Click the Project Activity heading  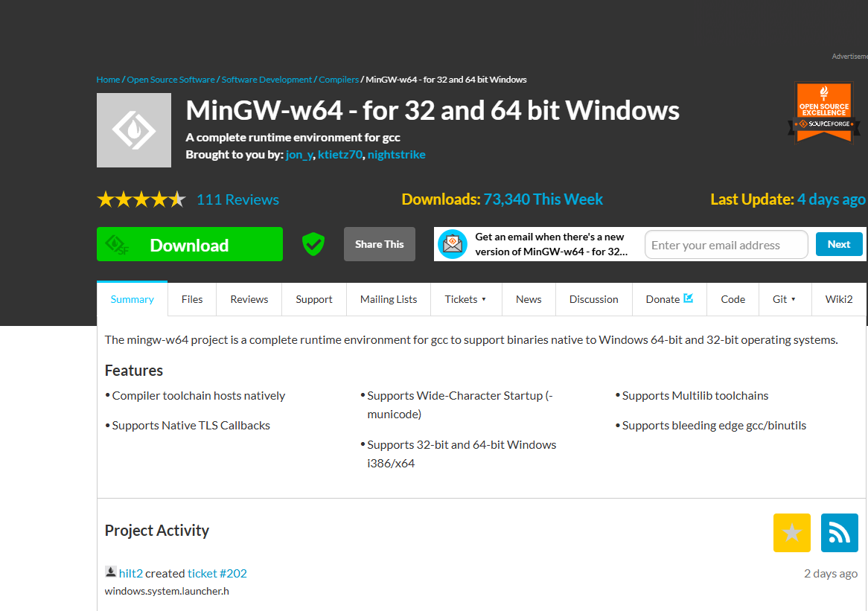coord(156,530)
